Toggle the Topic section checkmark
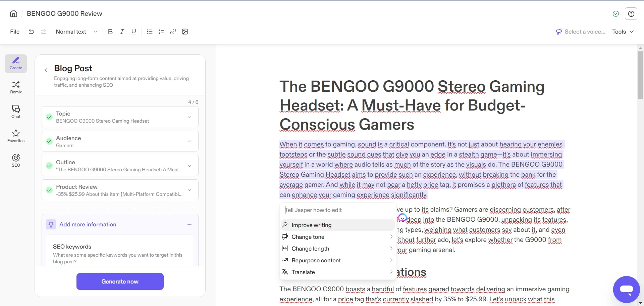 [x=49, y=117]
